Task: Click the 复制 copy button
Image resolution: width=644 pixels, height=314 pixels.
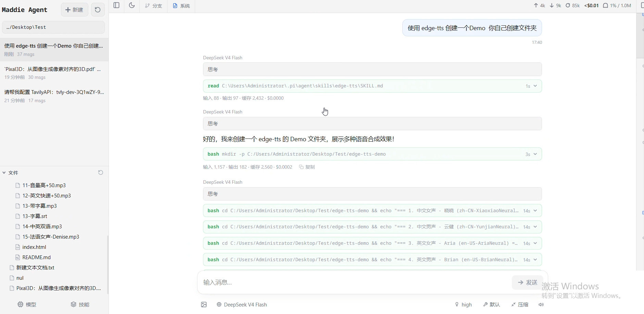Action: [x=307, y=167]
